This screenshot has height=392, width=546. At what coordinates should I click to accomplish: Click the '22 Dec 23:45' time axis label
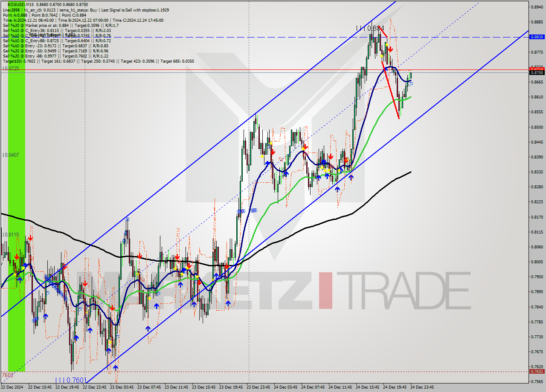[95, 387]
